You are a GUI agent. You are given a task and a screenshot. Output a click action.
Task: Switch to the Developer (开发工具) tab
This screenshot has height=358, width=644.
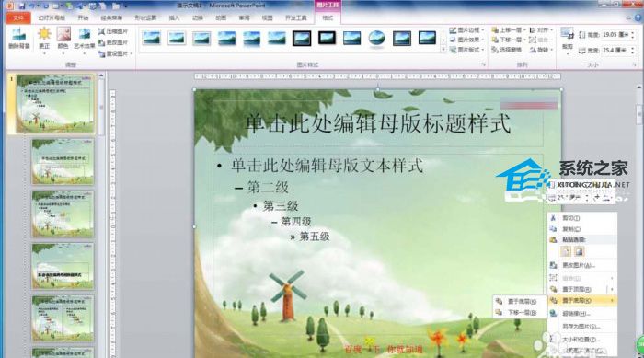pyautogui.click(x=296, y=18)
